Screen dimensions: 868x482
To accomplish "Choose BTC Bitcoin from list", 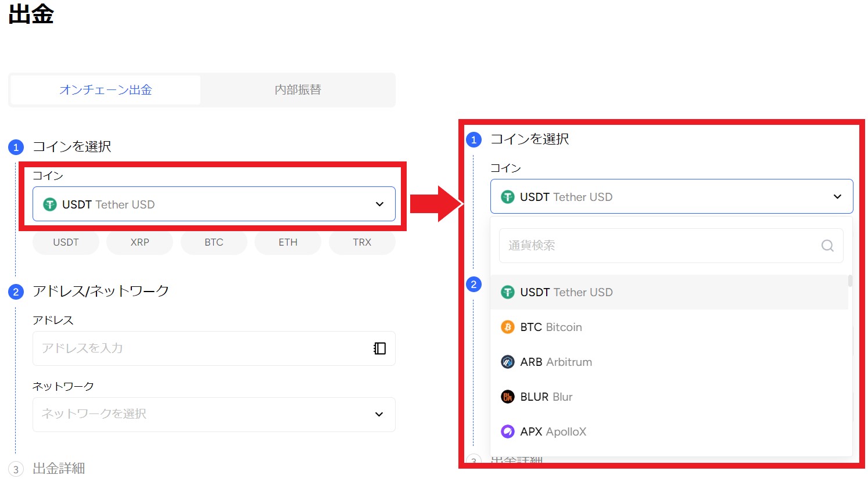I will [x=670, y=327].
